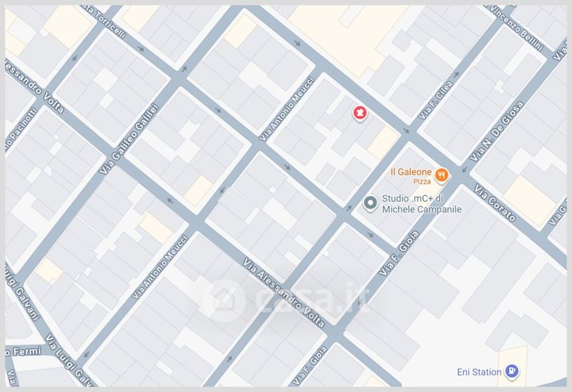Select the Eni Station text label
The image size is (572, 392).
(x=478, y=372)
